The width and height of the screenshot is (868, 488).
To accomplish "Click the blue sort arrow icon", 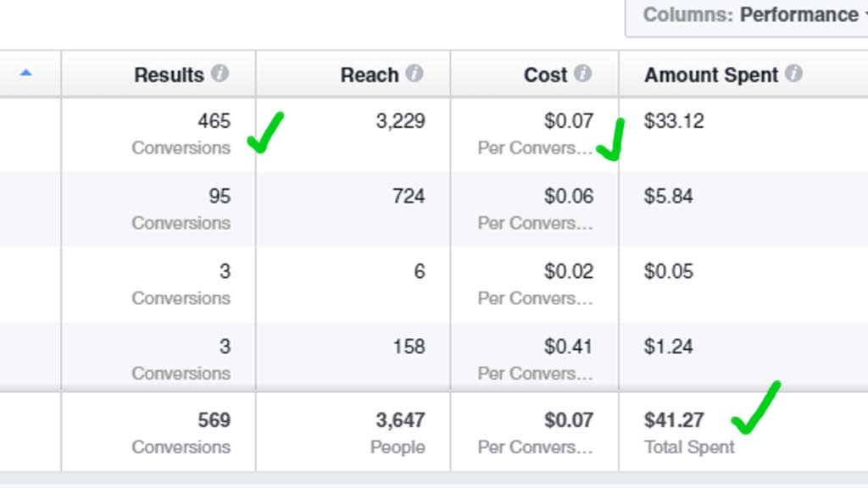I will pyautogui.click(x=26, y=73).
